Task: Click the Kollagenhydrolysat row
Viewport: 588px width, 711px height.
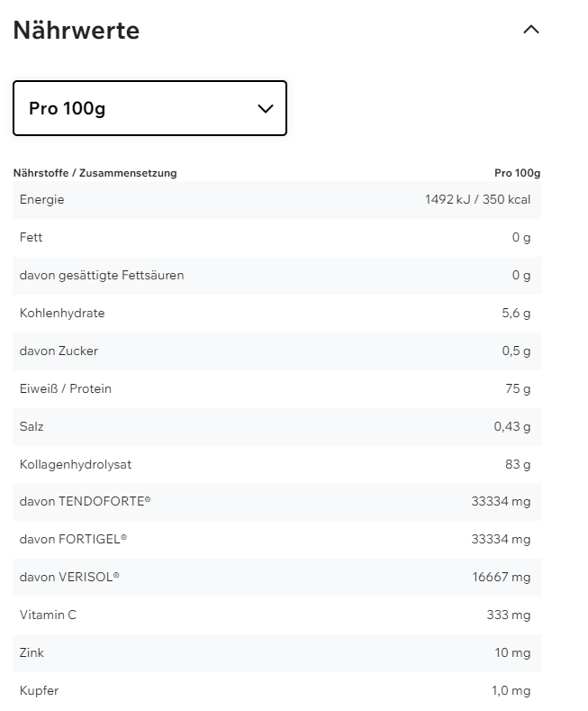Action: click(276, 465)
